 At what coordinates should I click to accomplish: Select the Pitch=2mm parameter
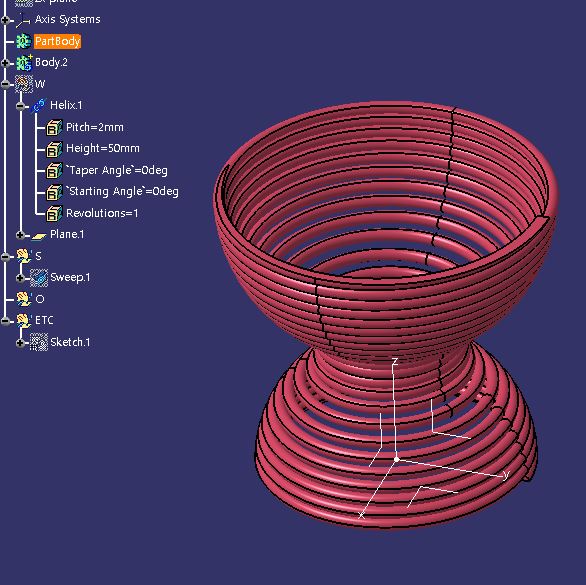(x=95, y=127)
